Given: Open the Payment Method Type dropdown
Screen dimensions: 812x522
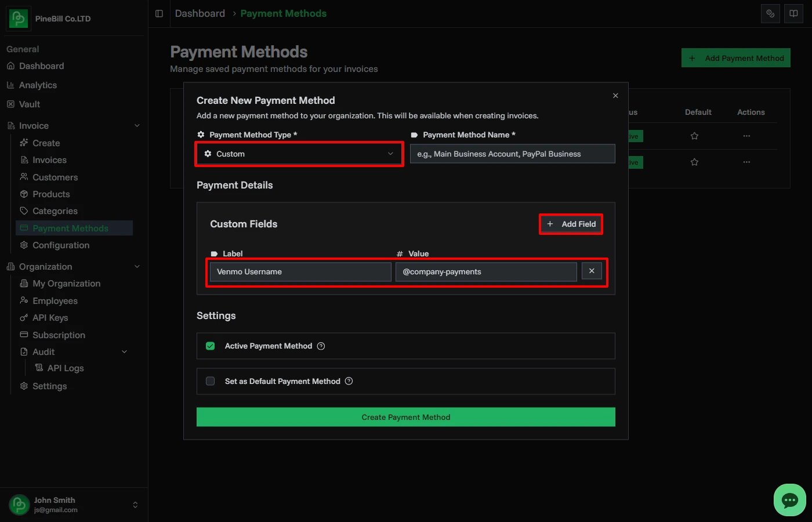Looking at the screenshot, I should coord(299,154).
